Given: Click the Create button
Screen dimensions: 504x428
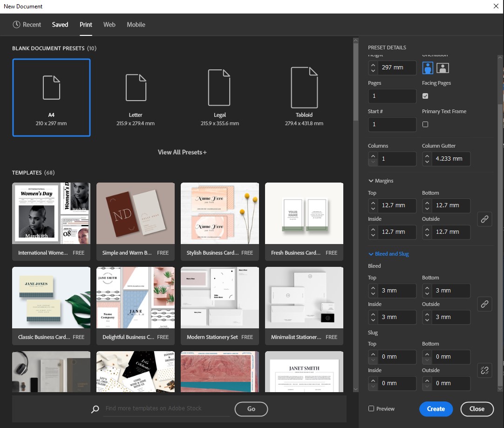Looking at the screenshot, I should [436, 408].
